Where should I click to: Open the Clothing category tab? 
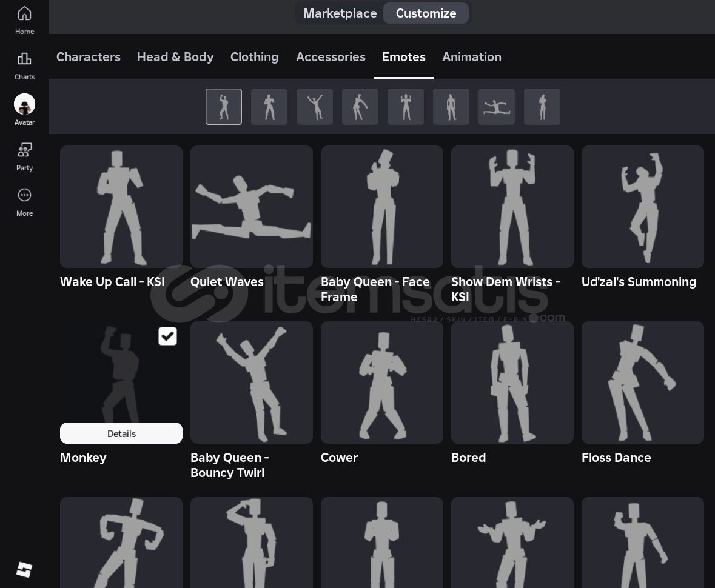click(255, 57)
